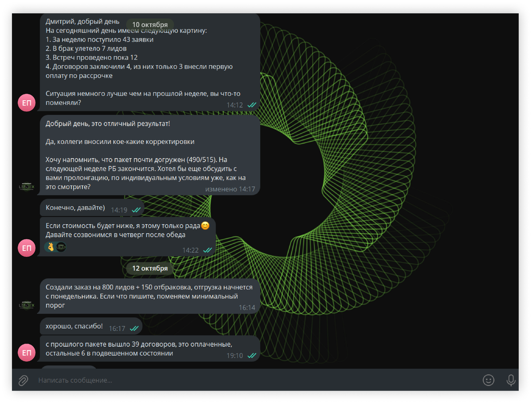Viewport: 532px width, 403px height.
Task: Click the date label "12 октября"
Action: pos(150,268)
